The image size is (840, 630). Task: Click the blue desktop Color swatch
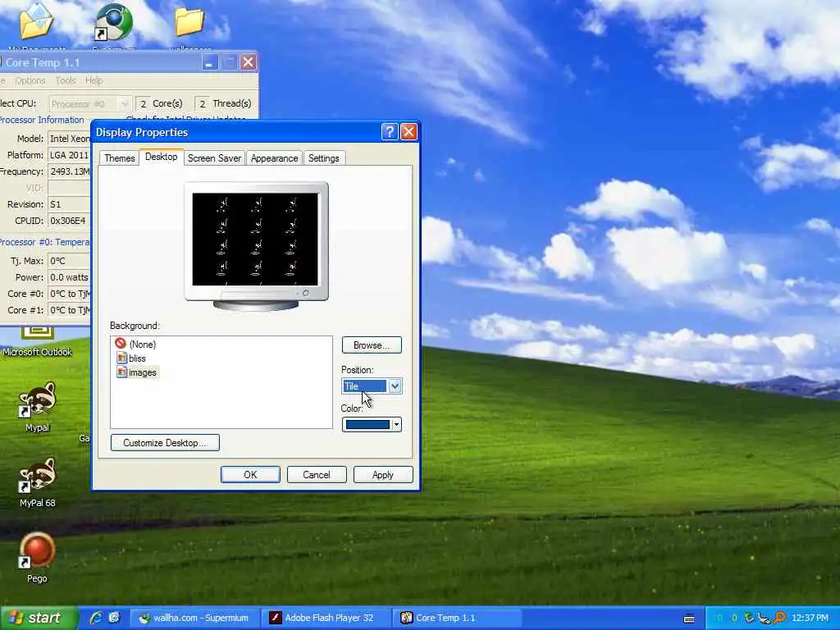367,425
